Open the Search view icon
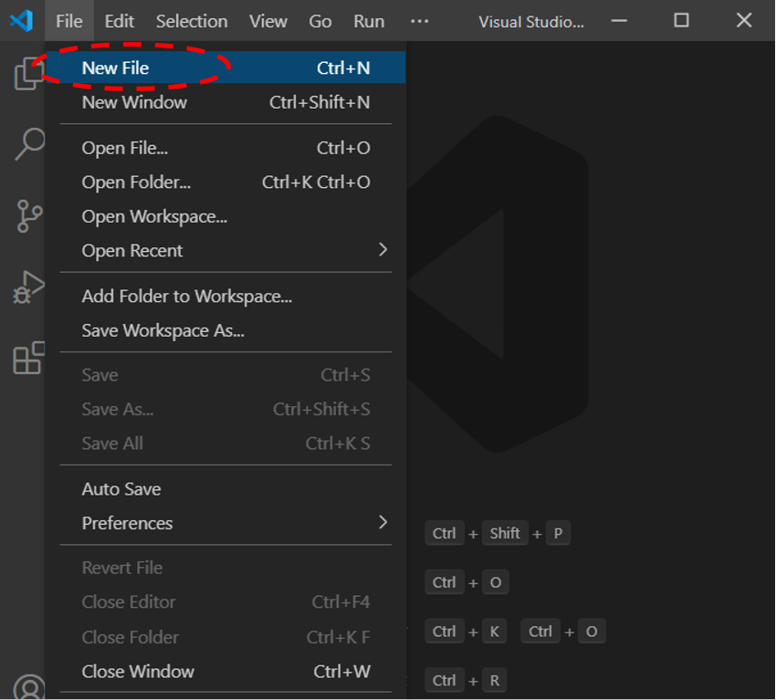Image resolution: width=776 pixels, height=700 pixels. click(29, 144)
